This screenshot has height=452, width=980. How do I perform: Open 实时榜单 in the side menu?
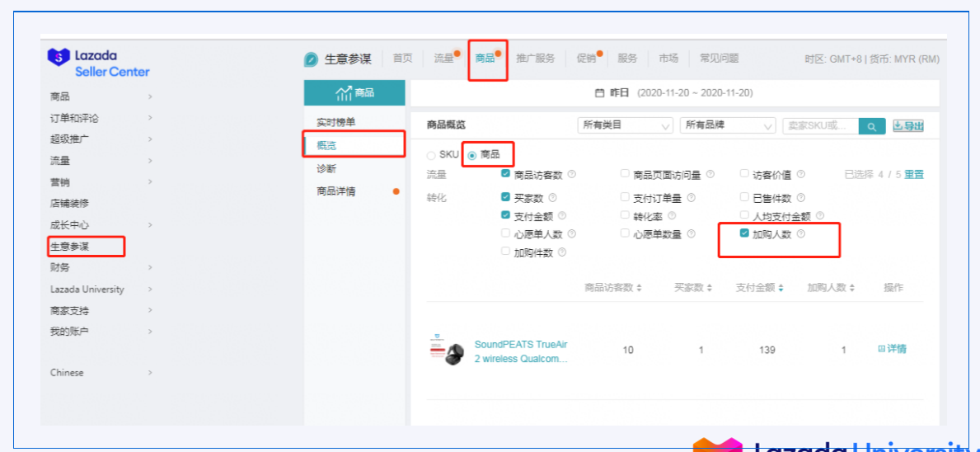pyautogui.click(x=336, y=122)
